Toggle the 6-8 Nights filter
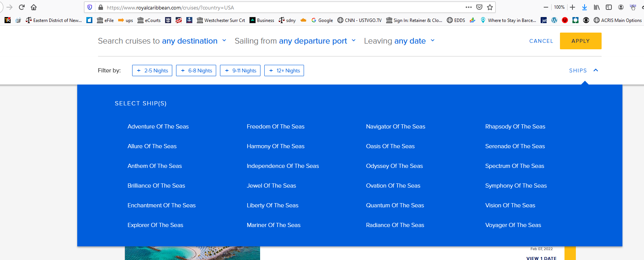This screenshot has width=644, height=260. point(196,70)
